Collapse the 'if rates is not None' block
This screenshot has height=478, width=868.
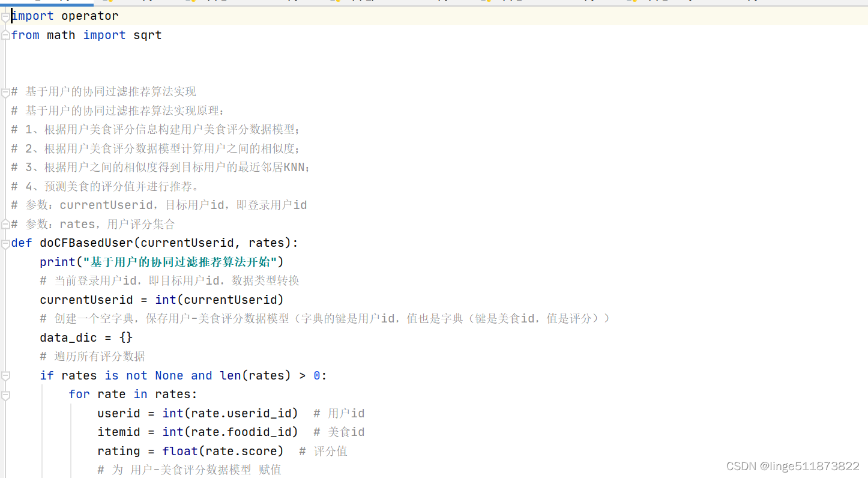[5, 376]
